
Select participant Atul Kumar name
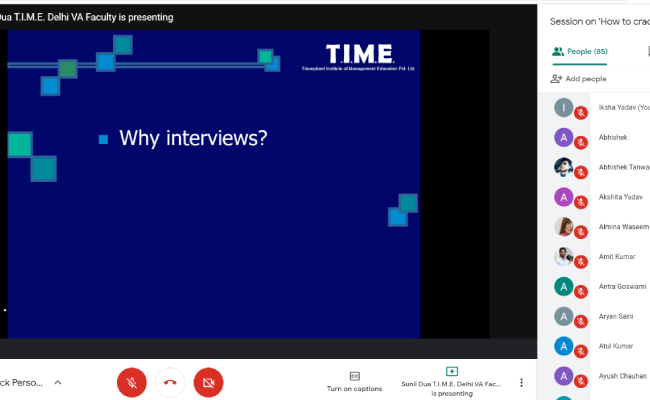[x=616, y=346]
